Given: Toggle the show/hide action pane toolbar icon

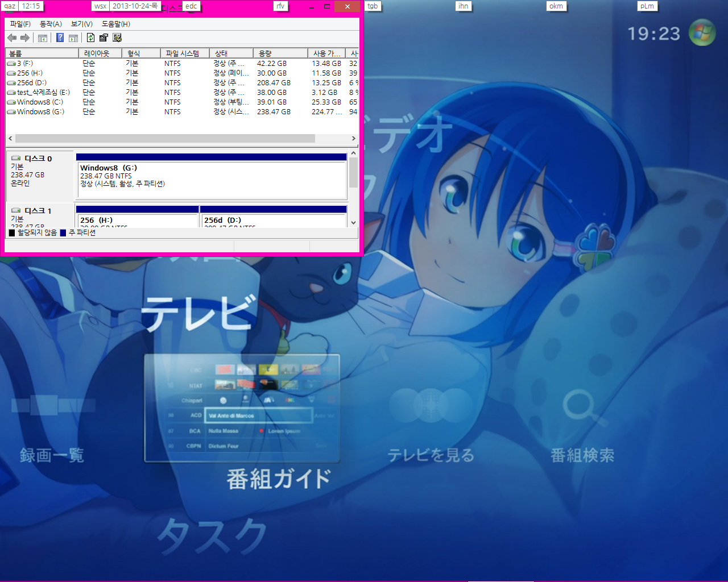Looking at the screenshot, I should pyautogui.click(x=73, y=38).
